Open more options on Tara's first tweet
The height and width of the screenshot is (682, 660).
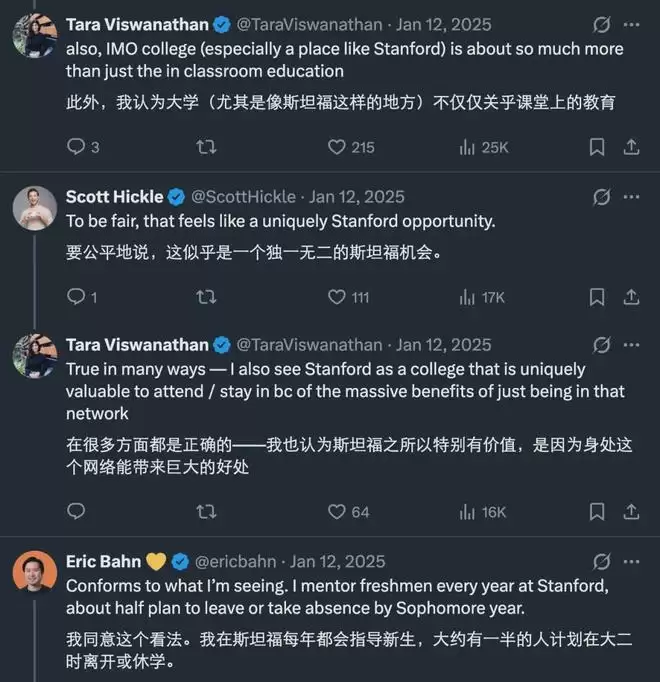(631, 24)
